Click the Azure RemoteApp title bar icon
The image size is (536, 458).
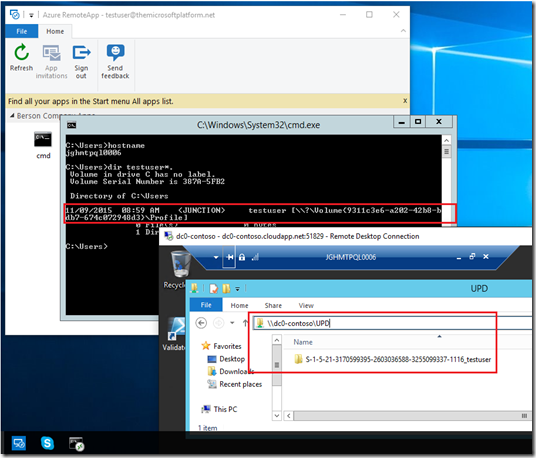point(14,15)
